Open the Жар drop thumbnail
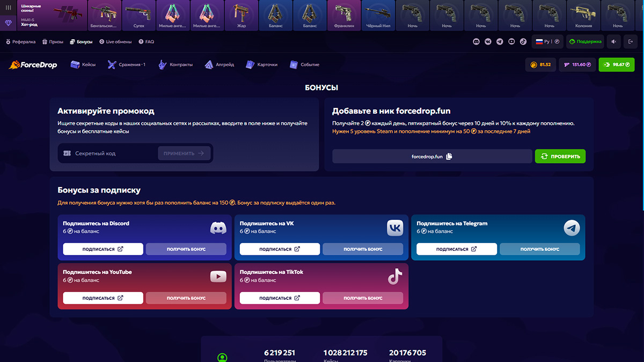The height and width of the screenshot is (362, 644). [241, 15]
